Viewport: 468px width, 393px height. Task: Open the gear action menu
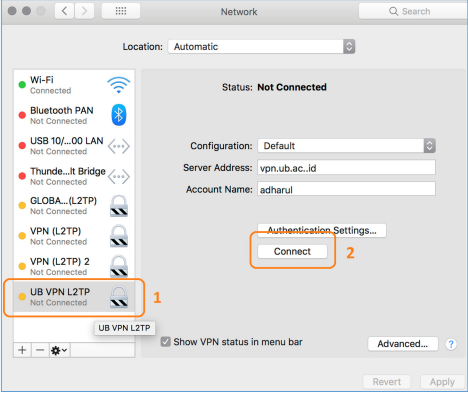(59, 350)
